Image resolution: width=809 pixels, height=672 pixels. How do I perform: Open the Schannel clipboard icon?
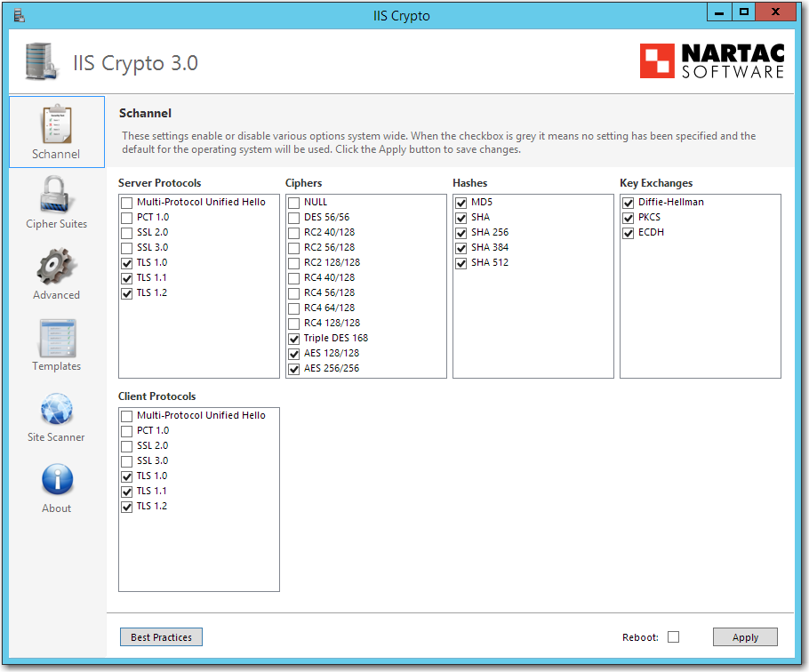coord(56,124)
